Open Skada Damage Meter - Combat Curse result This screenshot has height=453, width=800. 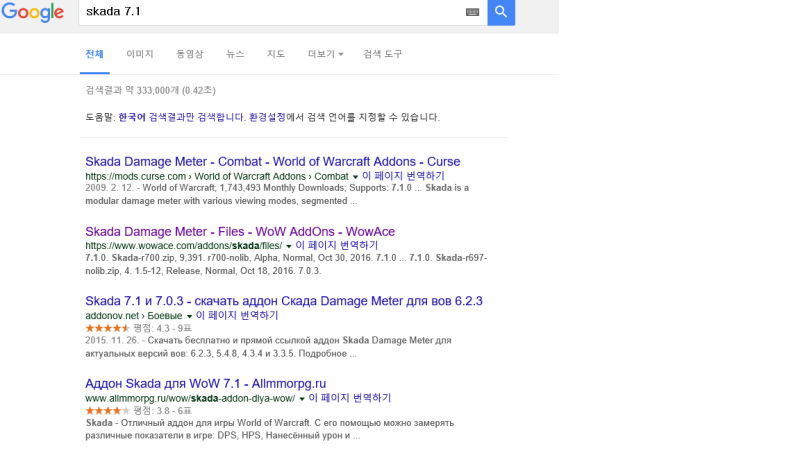272,162
